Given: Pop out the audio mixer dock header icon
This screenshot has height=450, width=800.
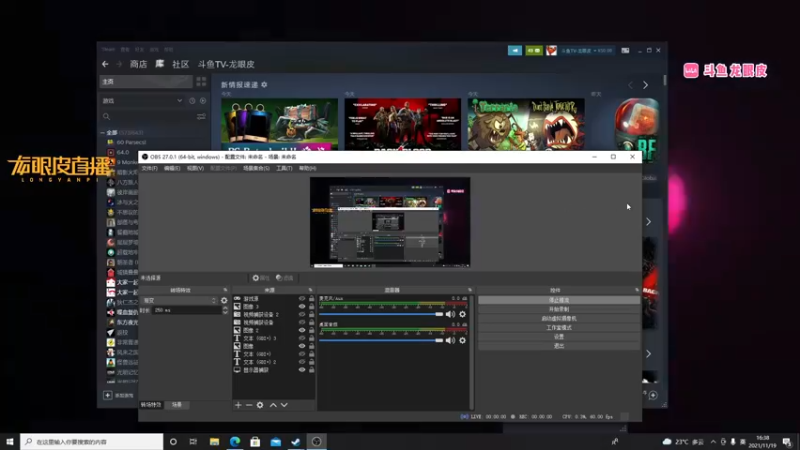Looking at the screenshot, I should (x=470, y=290).
